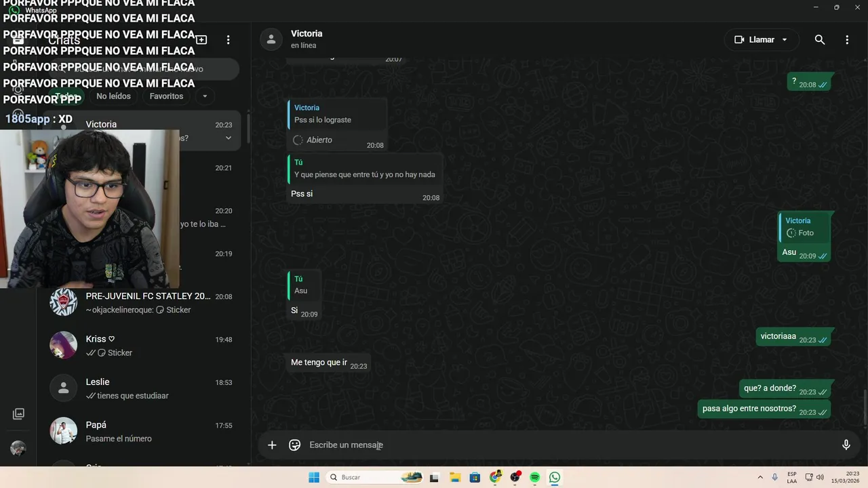Image resolution: width=868 pixels, height=488 pixels.
Task: Open Task View on taskbar
Action: tap(434, 477)
